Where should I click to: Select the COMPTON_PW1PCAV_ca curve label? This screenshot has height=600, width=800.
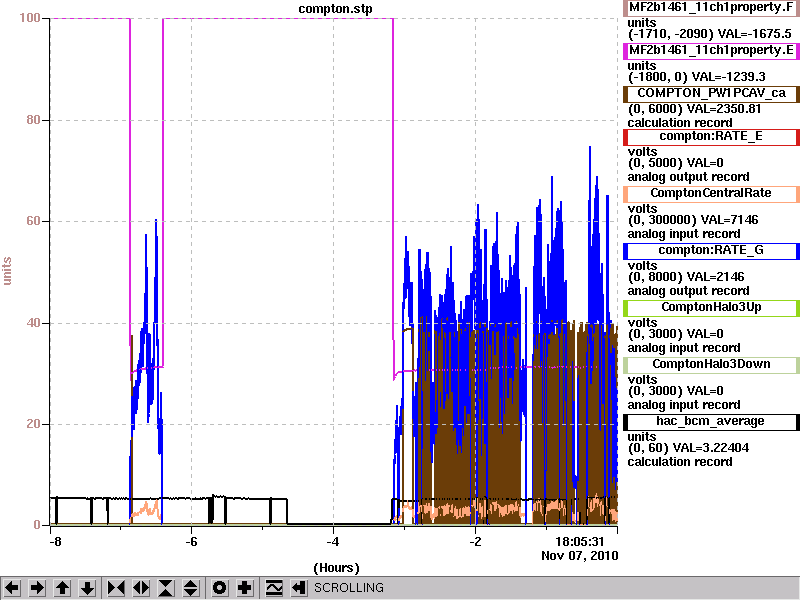click(x=711, y=93)
